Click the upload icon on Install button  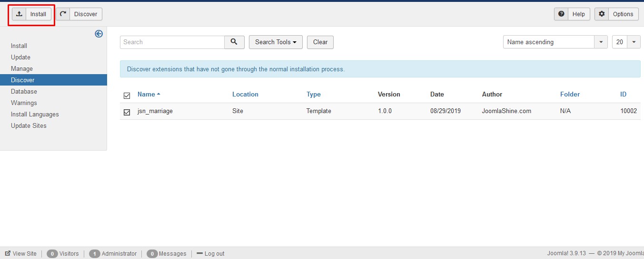[19, 14]
